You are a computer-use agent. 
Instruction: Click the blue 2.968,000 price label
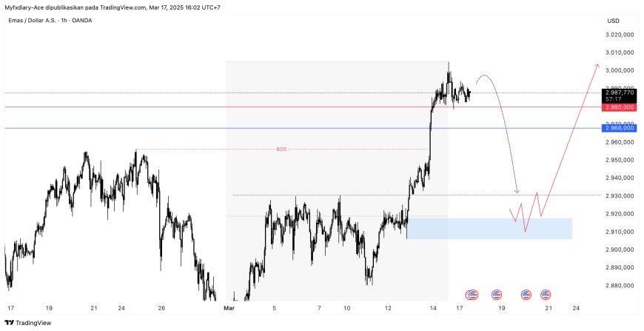(618, 128)
